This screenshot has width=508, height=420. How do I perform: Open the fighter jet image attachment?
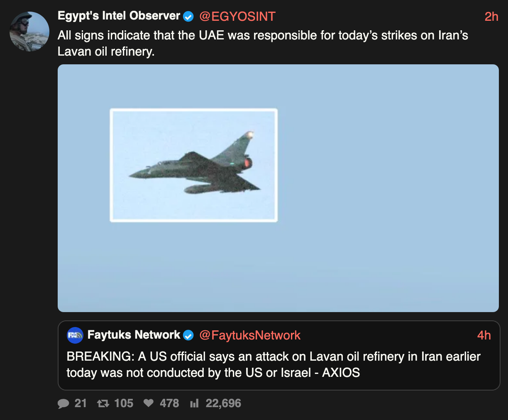tap(278, 188)
